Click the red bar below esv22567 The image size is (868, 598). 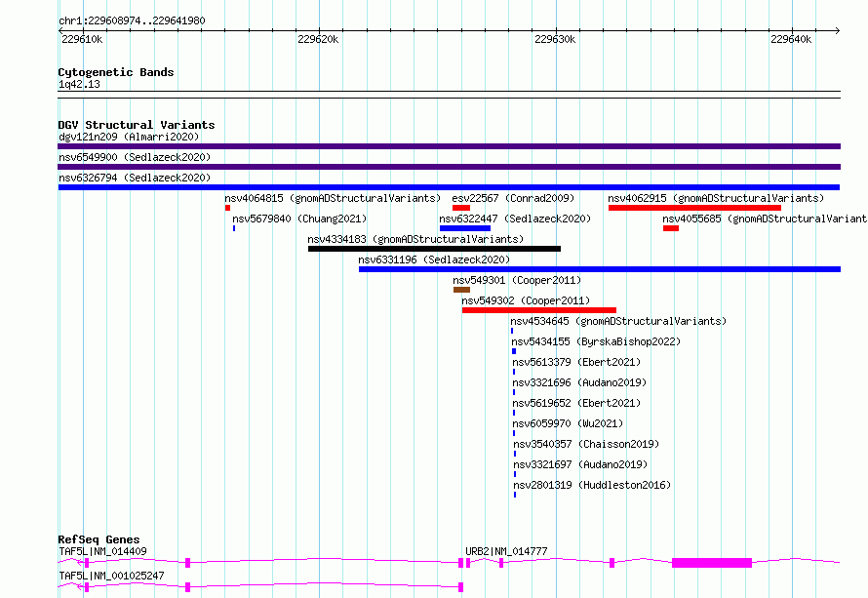pyautogui.click(x=461, y=208)
